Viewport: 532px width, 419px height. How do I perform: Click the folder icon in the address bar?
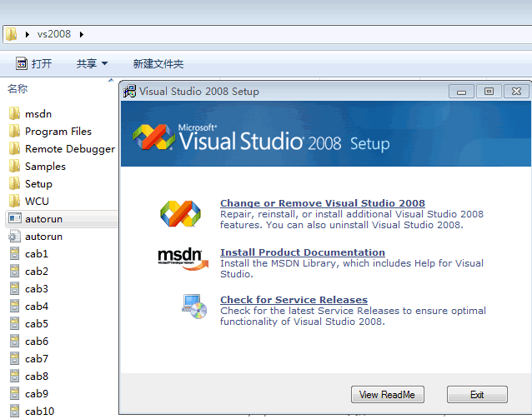pos(11,34)
